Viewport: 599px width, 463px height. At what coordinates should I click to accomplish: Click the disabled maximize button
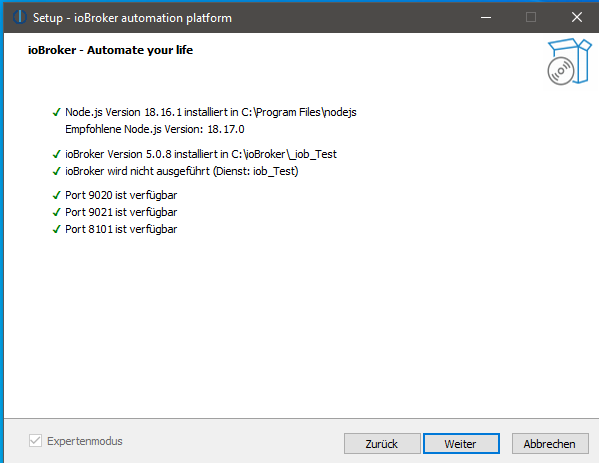click(531, 17)
